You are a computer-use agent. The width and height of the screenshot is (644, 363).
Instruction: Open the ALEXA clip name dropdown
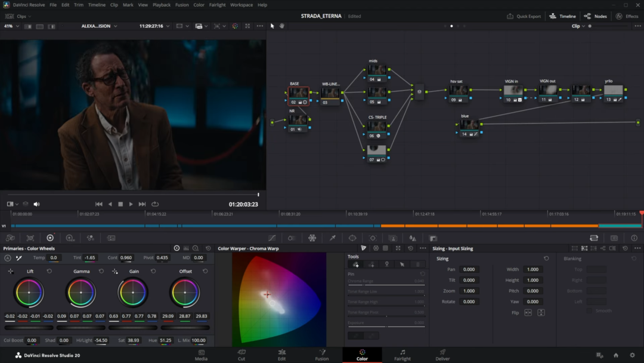99,26
